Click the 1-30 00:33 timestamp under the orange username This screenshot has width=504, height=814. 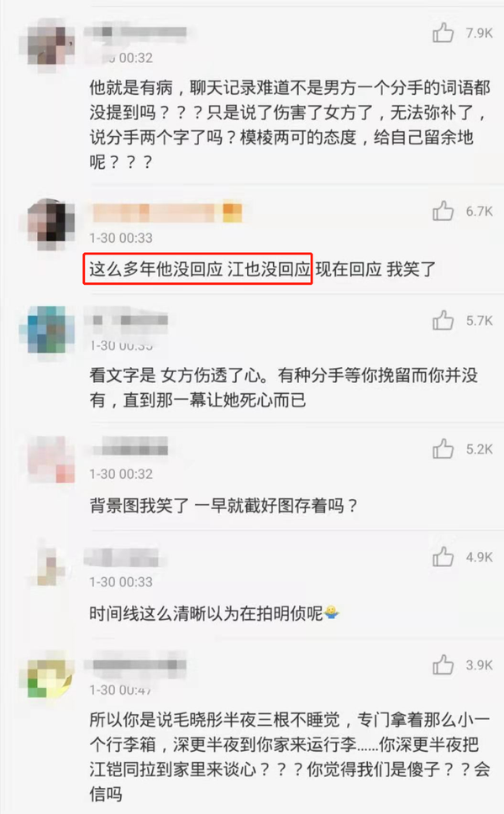tap(121, 238)
